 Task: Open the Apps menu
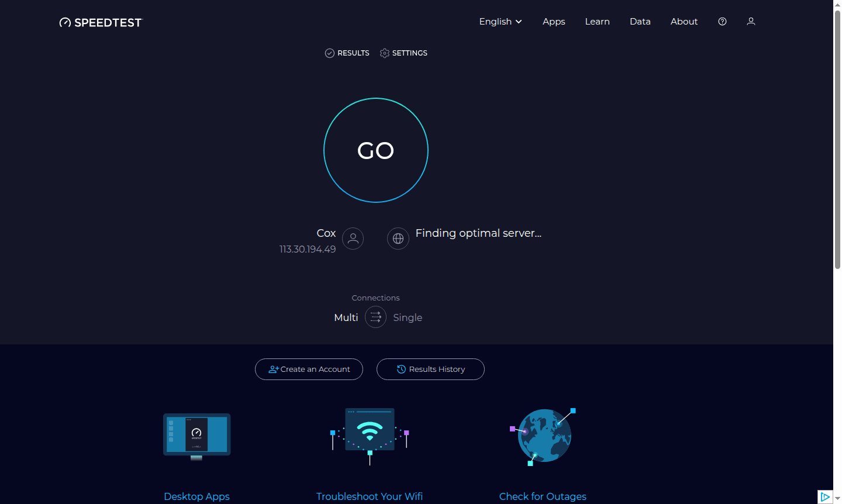554,21
